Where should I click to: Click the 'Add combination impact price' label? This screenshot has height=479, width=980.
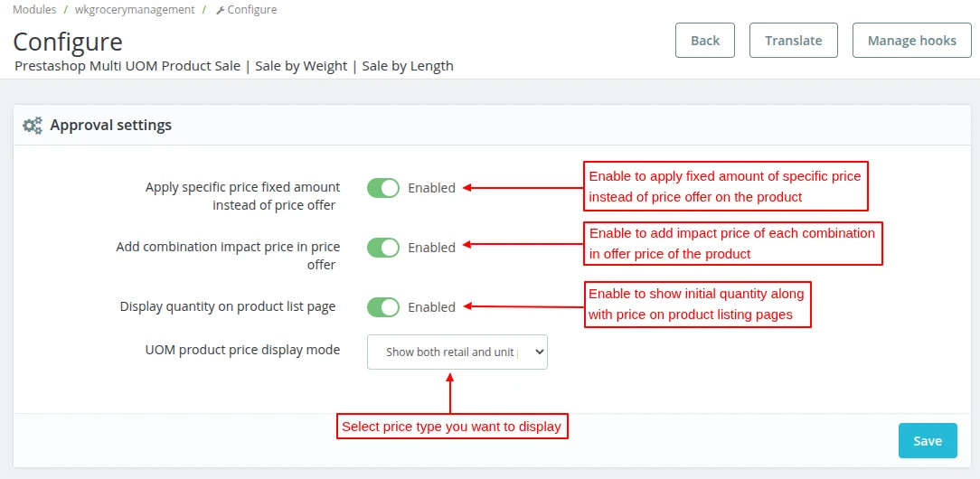pyautogui.click(x=228, y=256)
